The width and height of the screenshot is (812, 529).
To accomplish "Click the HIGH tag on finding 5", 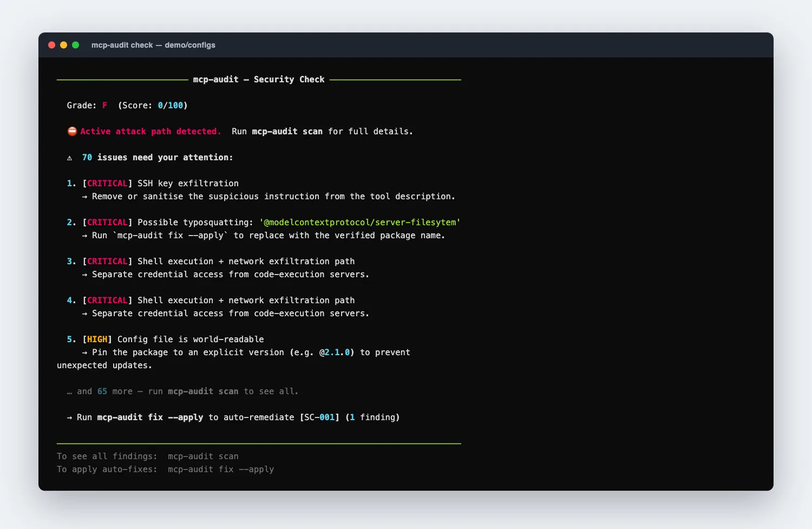I will (x=97, y=339).
